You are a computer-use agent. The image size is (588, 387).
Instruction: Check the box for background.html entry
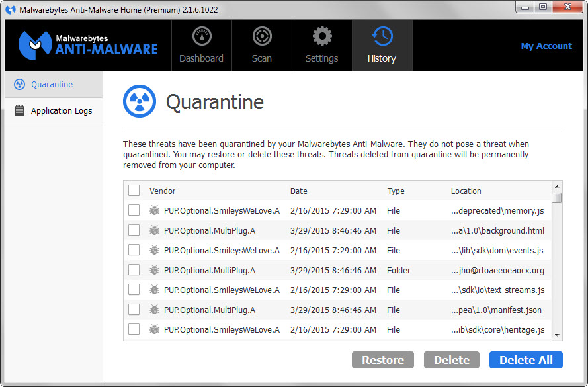click(134, 230)
